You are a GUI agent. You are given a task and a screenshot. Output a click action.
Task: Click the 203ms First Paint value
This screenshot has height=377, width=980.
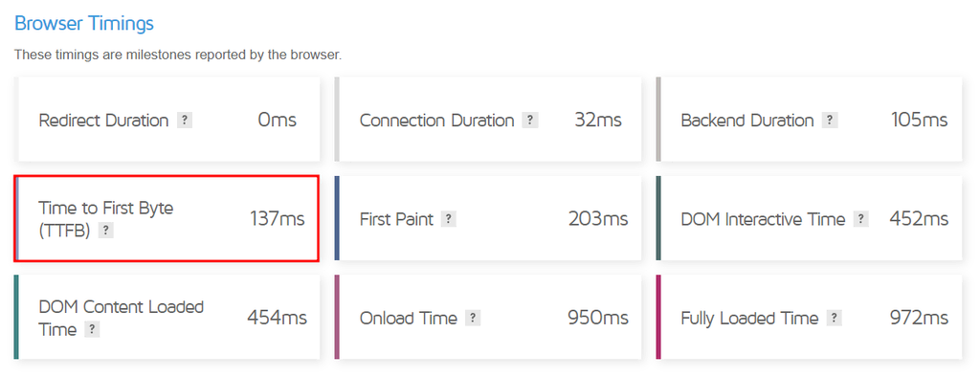598,219
